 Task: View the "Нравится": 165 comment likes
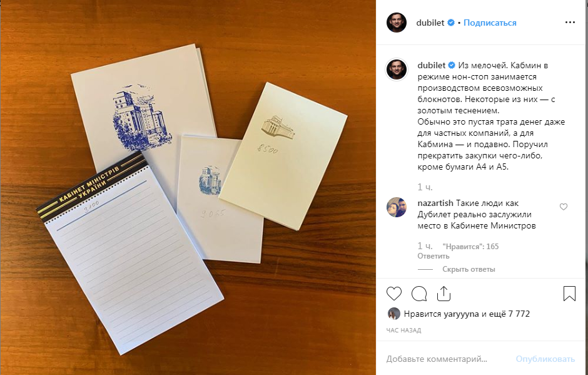coord(470,247)
